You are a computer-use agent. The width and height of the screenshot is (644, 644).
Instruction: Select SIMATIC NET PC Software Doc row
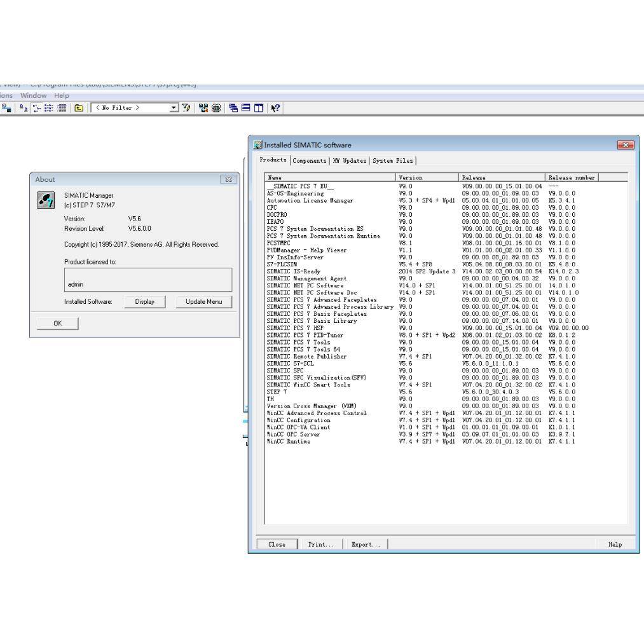(446, 292)
